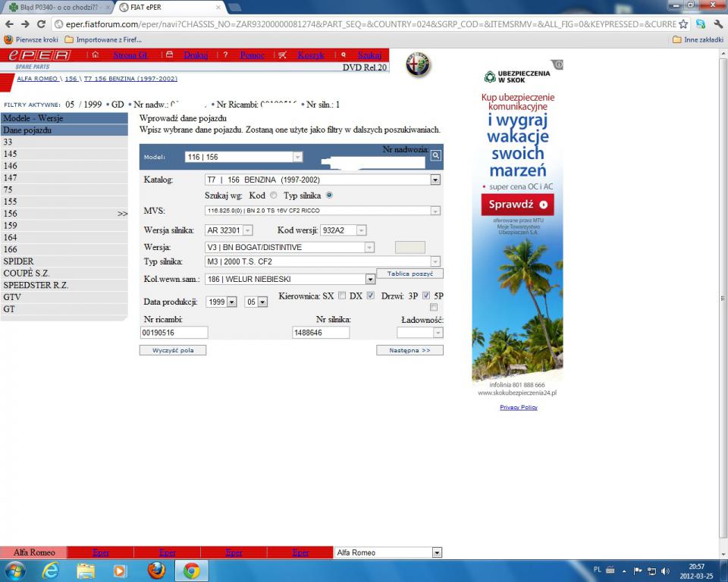The height and width of the screenshot is (582, 728).
Task: Click the printer icon in ePER toolbar
Action: click(x=169, y=55)
